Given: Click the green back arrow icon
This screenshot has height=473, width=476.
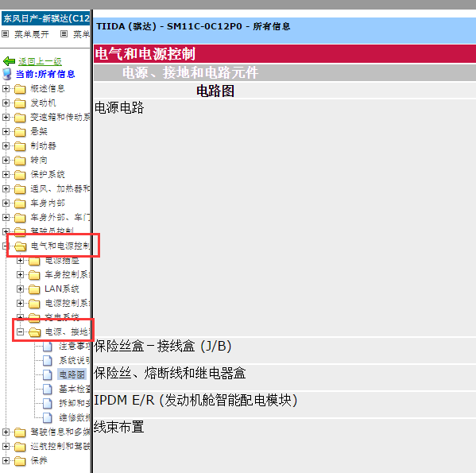Looking at the screenshot, I should (x=9, y=61).
